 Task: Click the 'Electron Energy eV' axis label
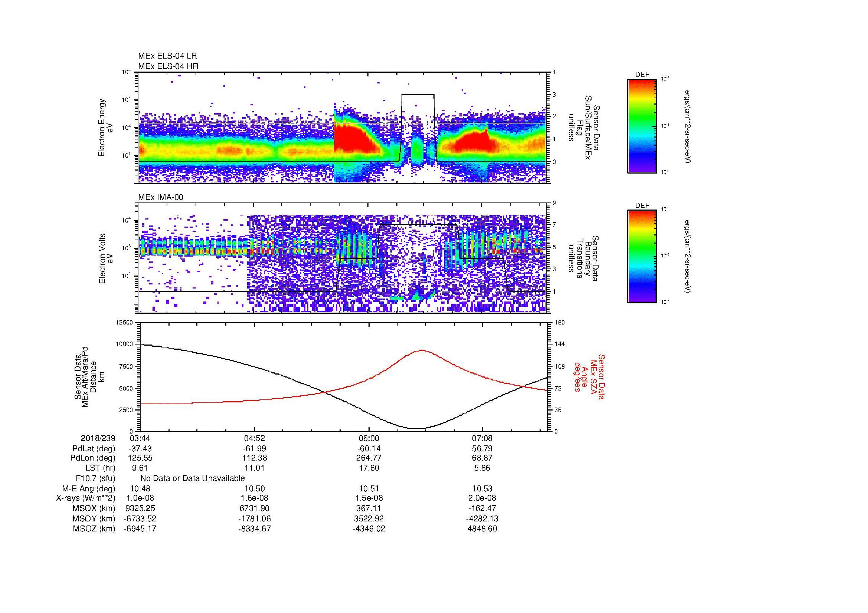click(106, 128)
